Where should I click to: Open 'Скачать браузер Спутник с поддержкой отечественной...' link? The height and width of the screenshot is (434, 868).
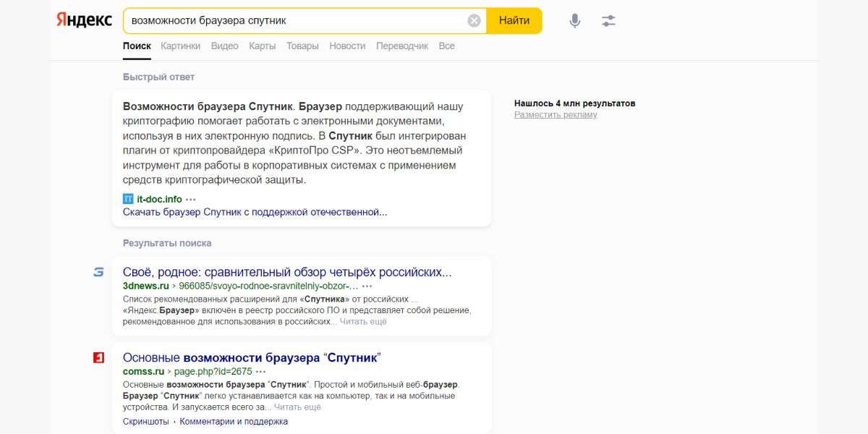pyautogui.click(x=255, y=212)
